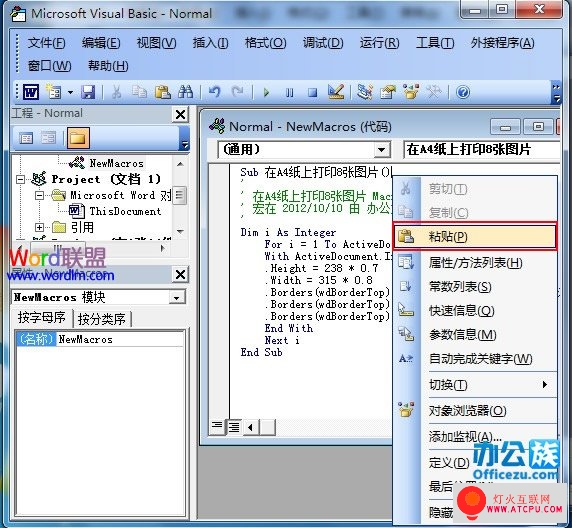Toggle folders view in the project panel
This screenshot has height=528, width=572.
pos(78,138)
